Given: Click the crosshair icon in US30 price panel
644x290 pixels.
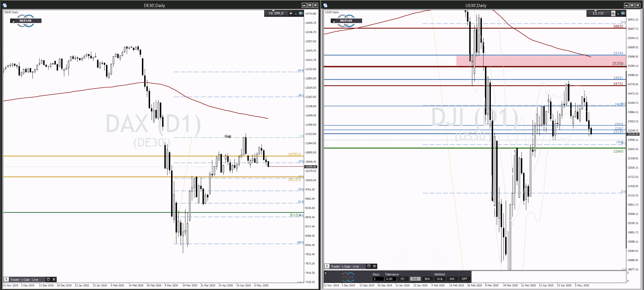Looking at the screenshot, I should (613, 13).
